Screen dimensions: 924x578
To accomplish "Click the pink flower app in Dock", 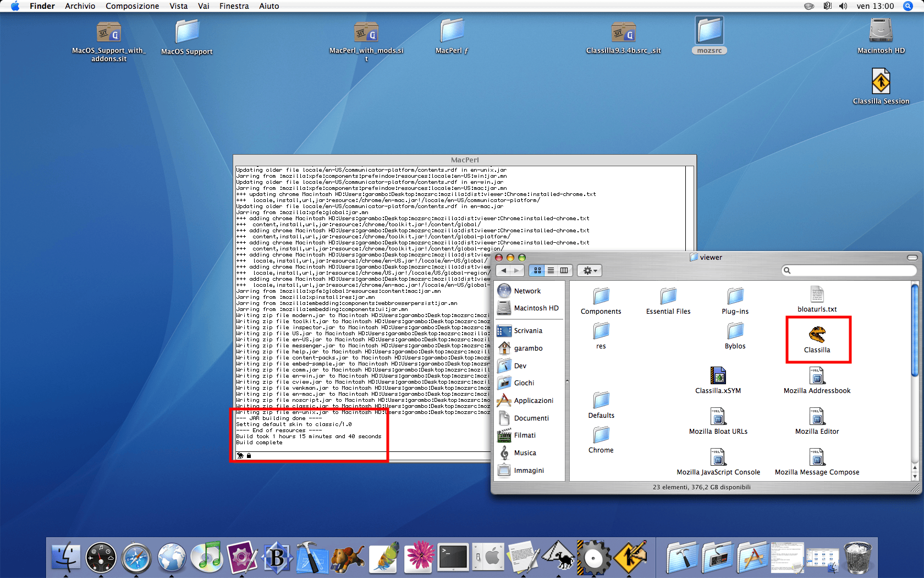I will coord(418,557).
